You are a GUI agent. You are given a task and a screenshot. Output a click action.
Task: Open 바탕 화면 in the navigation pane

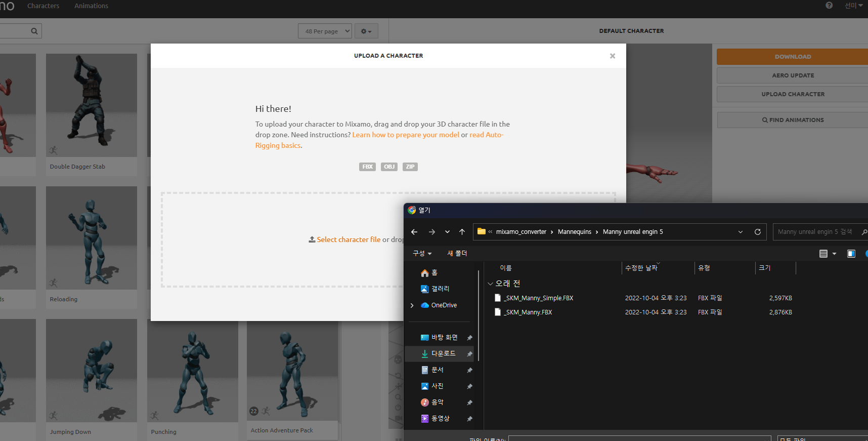(x=439, y=338)
